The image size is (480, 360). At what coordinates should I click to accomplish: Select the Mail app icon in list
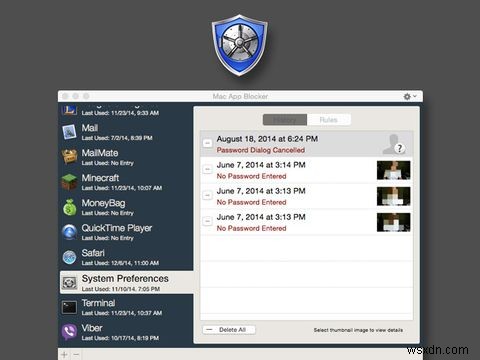[69, 132]
